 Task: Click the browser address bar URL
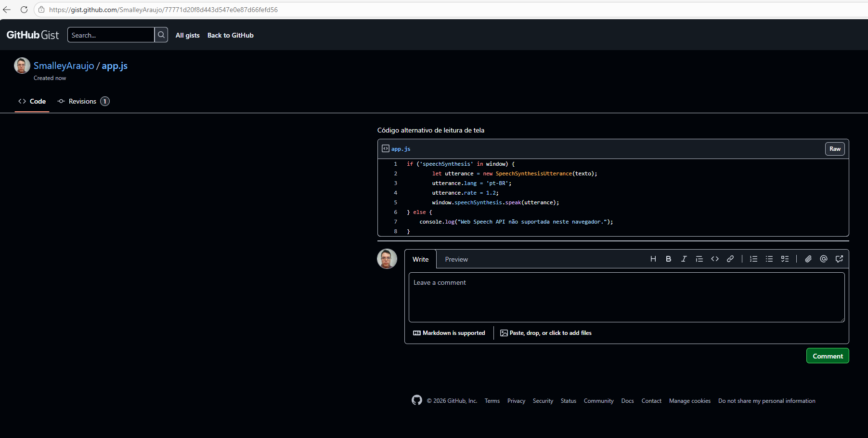tap(163, 10)
